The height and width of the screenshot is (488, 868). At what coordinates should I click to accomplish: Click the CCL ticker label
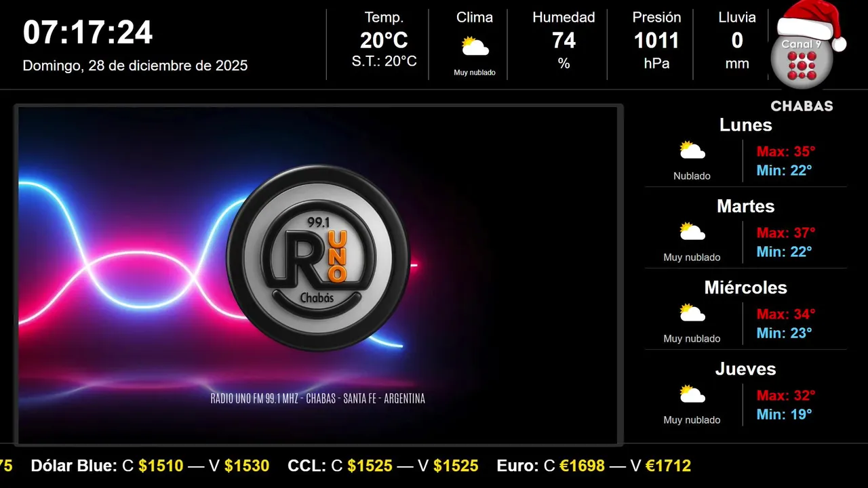(x=307, y=466)
